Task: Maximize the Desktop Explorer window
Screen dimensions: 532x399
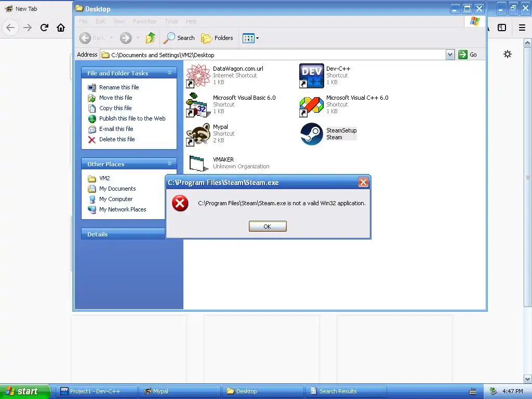Action: coord(467,8)
